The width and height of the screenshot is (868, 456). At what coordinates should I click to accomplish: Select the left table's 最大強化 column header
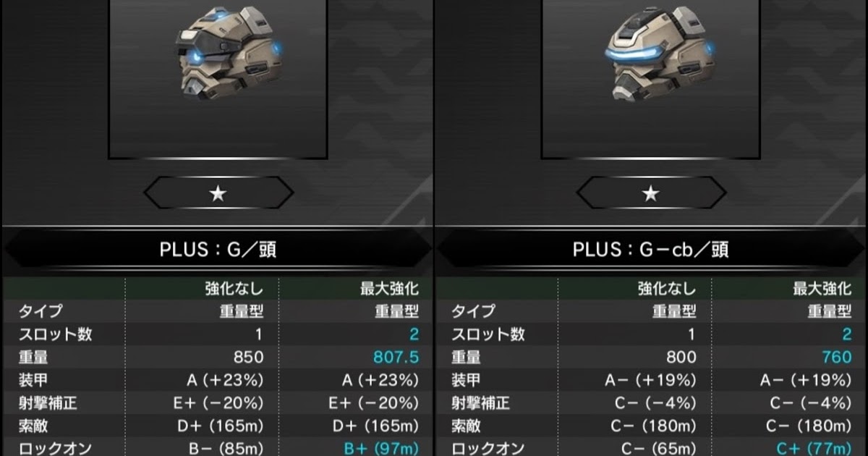390,289
